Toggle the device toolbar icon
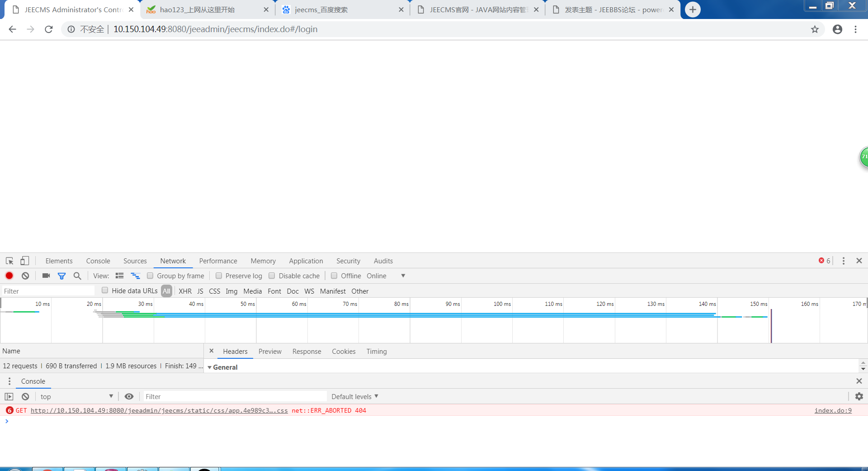 click(24, 261)
